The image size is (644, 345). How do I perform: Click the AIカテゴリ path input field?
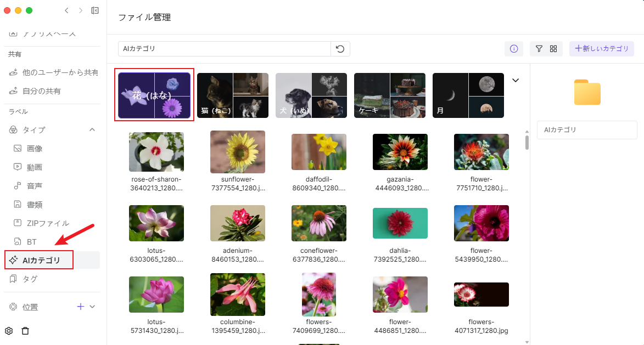pos(224,49)
